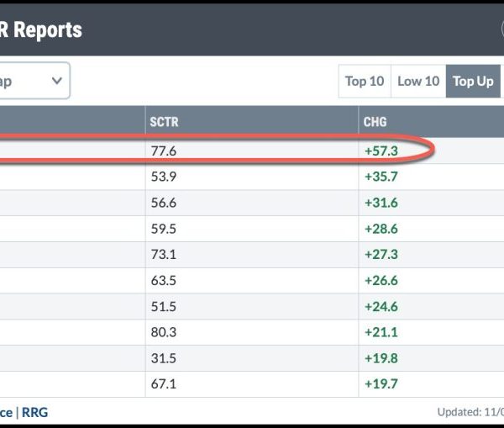Click SCTR value 73.1

pyautogui.click(x=164, y=255)
